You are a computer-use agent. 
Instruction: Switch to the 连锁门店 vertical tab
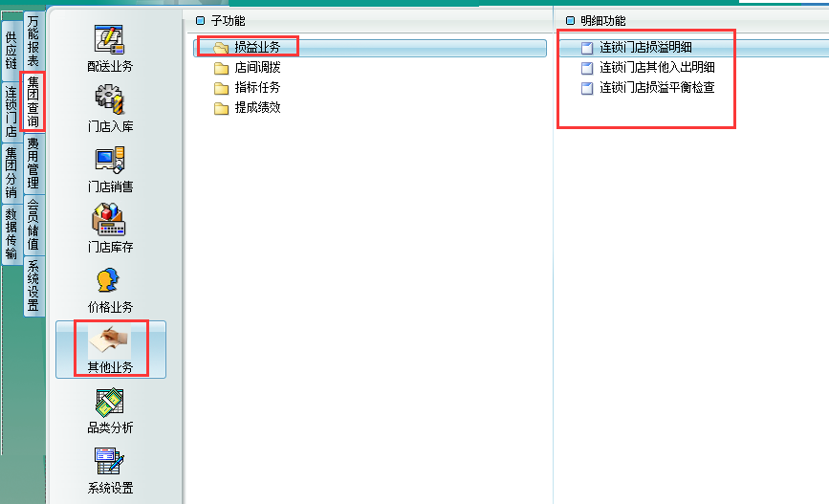point(11,112)
